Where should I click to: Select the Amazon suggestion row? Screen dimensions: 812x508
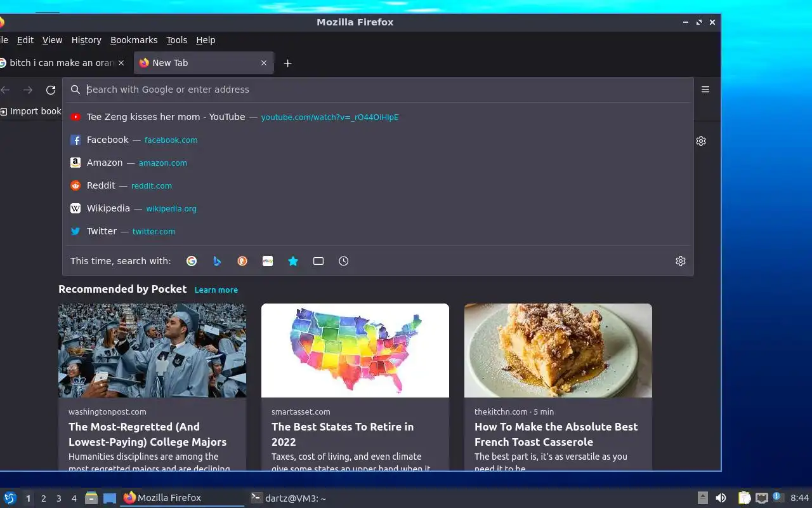coord(377,163)
